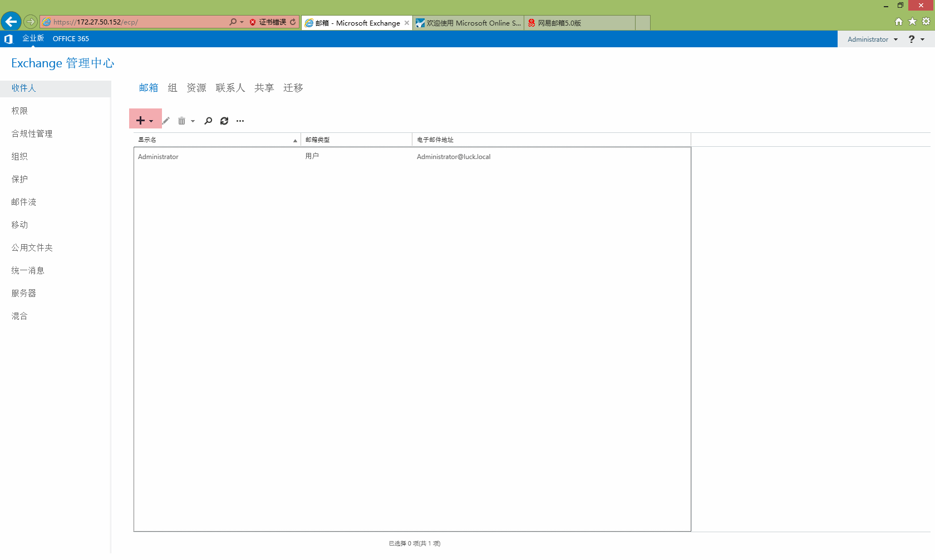Click the 用户 mailbox type cell

click(312, 156)
